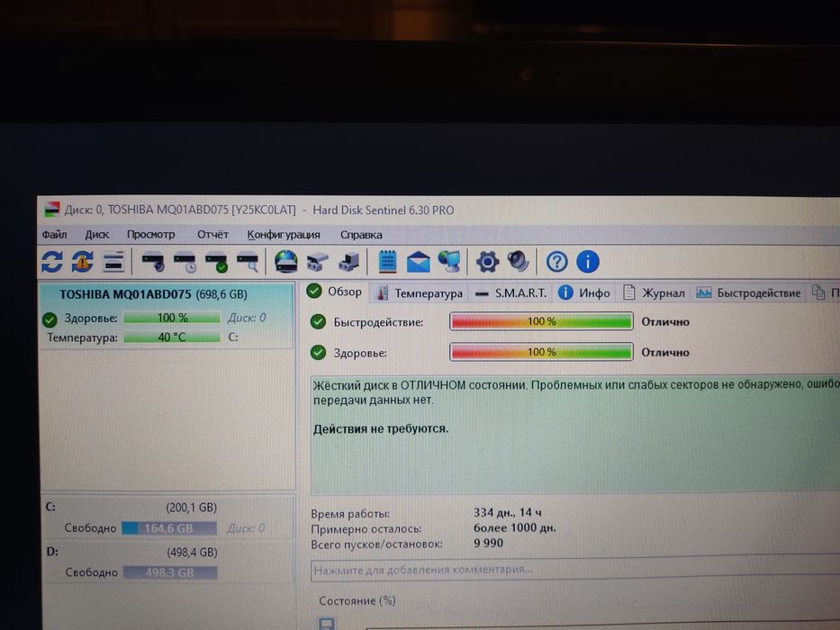Open the Просмотр menu
The height and width of the screenshot is (630, 840).
tap(150, 234)
